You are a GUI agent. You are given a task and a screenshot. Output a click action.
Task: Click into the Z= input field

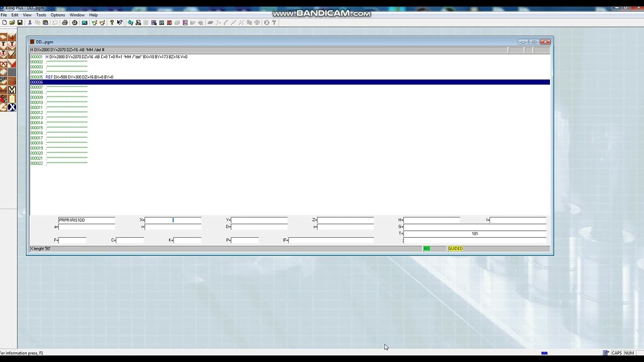click(x=346, y=220)
